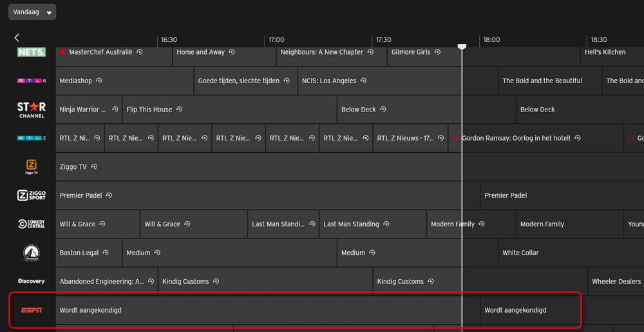Click the replay icon beside Gilmore Girls
This screenshot has height=332, width=644.
[x=437, y=52]
